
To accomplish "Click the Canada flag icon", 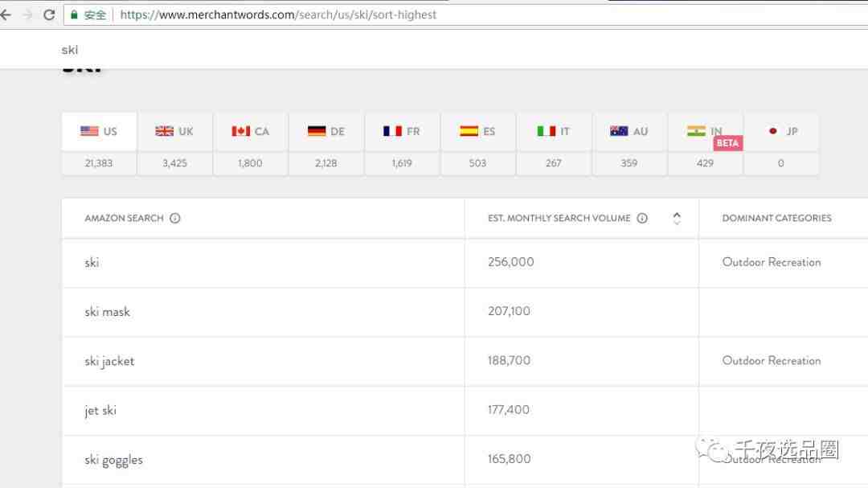I will (x=241, y=131).
